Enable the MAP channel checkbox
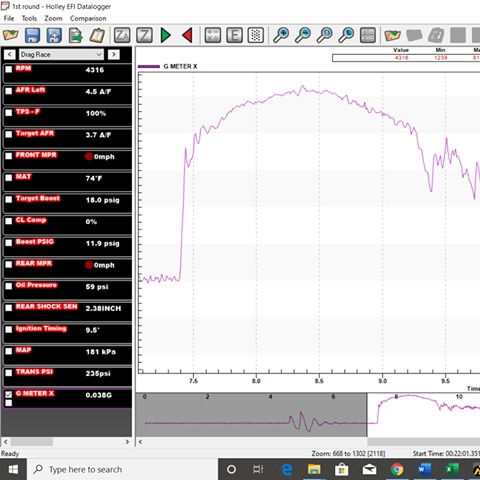Image resolution: width=480 pixels, height=480 pixels. pyautogui.click(x=9, y=351)
